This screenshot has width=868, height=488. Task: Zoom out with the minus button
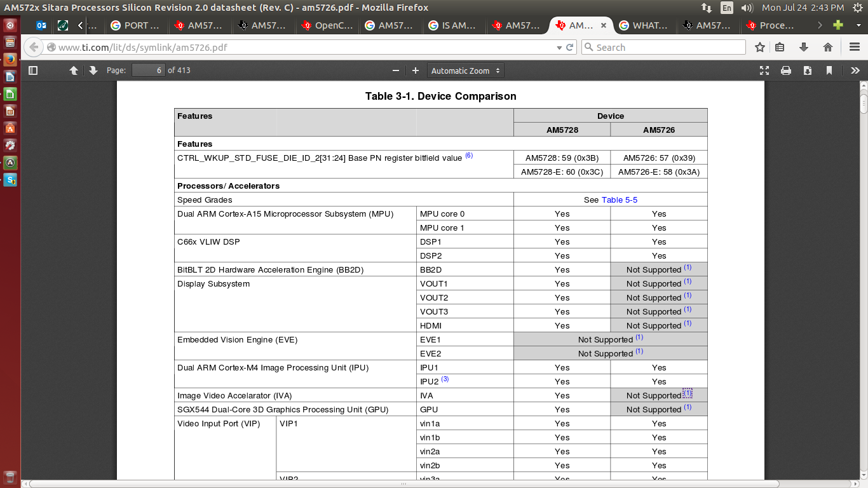[x=396, y=71]
